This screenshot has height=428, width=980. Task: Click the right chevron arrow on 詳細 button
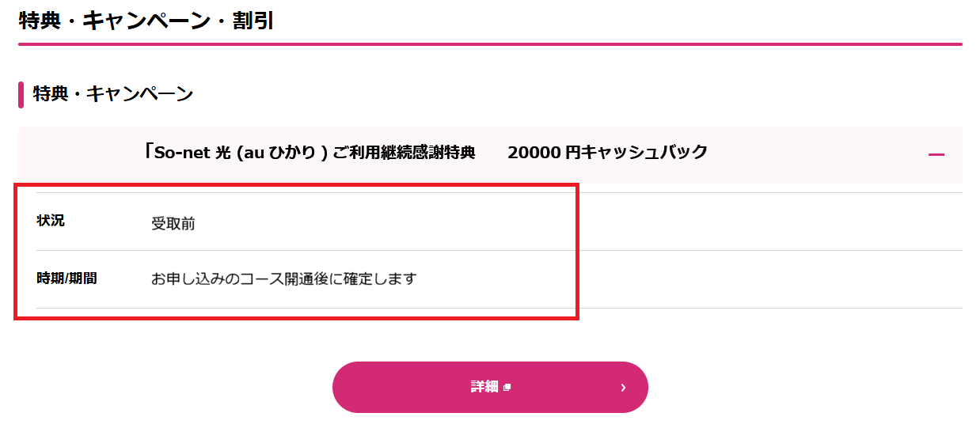(623, 388)
